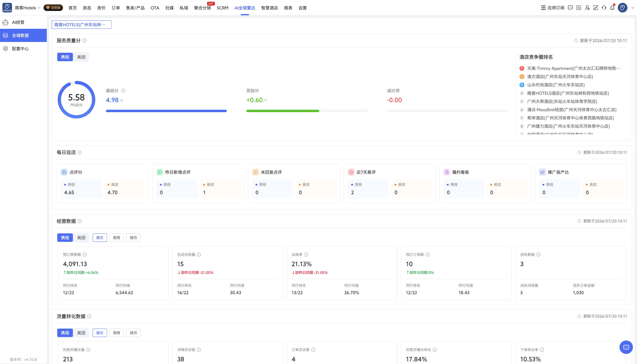Switch 服务质量分 platform to 美团
Screen dimensions: 637x364
tap(81, 57)
